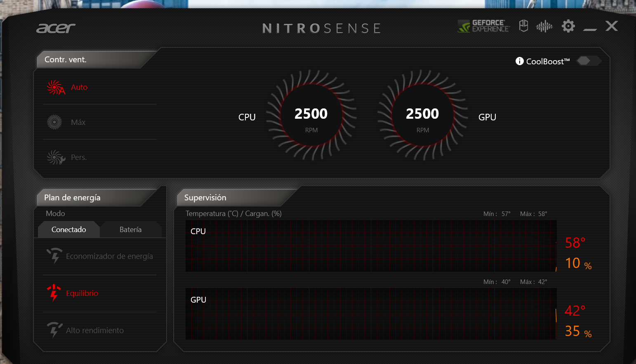Select Alto rendimiento plan icon
This screenshot has width=636, height=364.
pyautogui.click(x=54, y=330)
